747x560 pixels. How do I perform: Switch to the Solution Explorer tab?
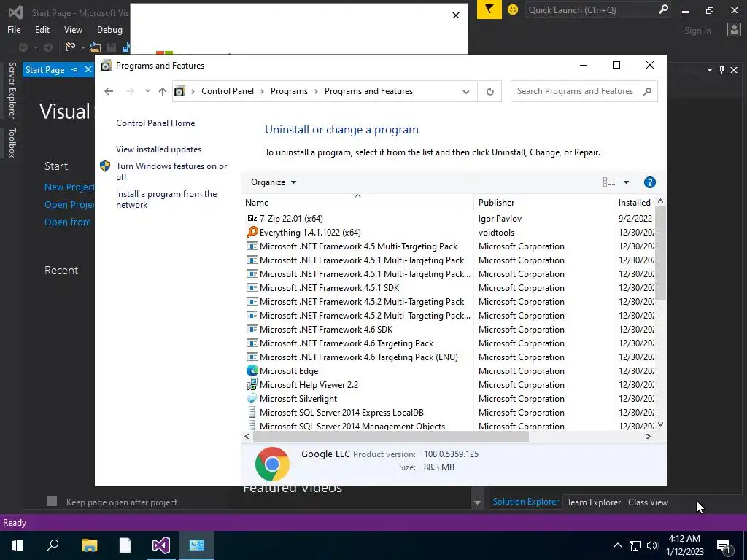tap(525, 502)
